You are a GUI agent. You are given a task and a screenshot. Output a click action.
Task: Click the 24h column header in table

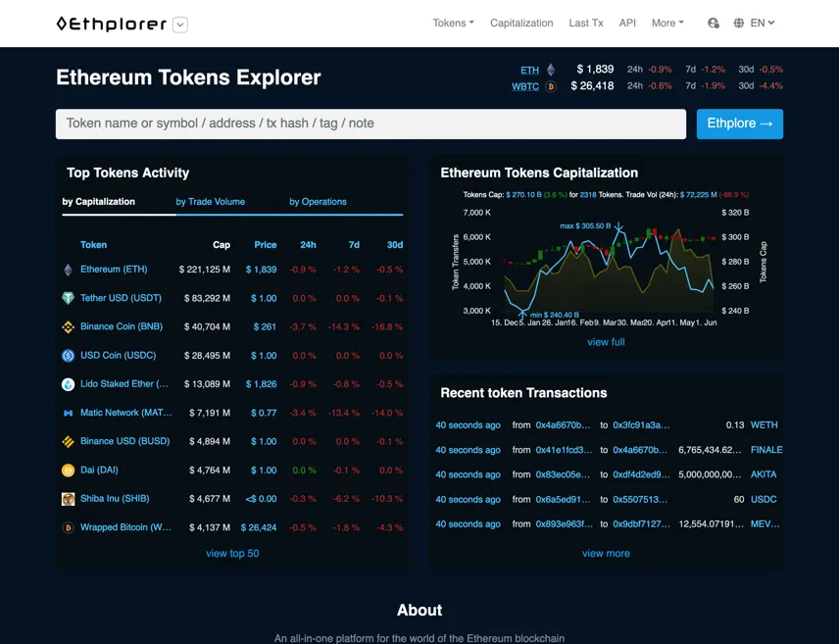pos(308,245)
